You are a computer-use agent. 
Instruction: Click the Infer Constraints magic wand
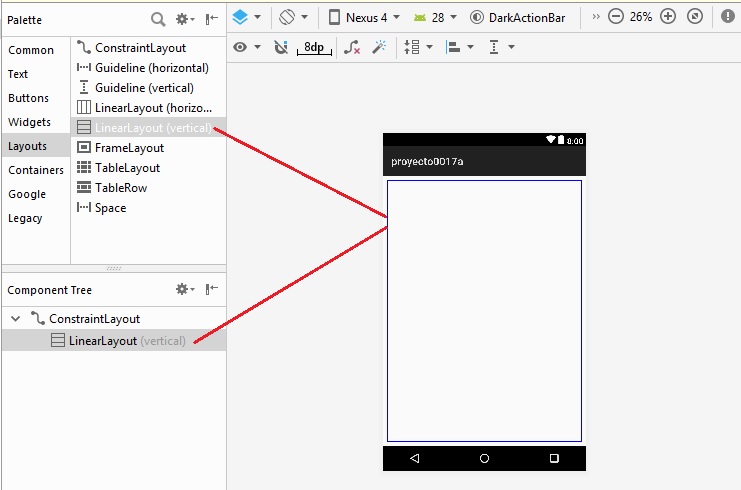pos(379,47)
